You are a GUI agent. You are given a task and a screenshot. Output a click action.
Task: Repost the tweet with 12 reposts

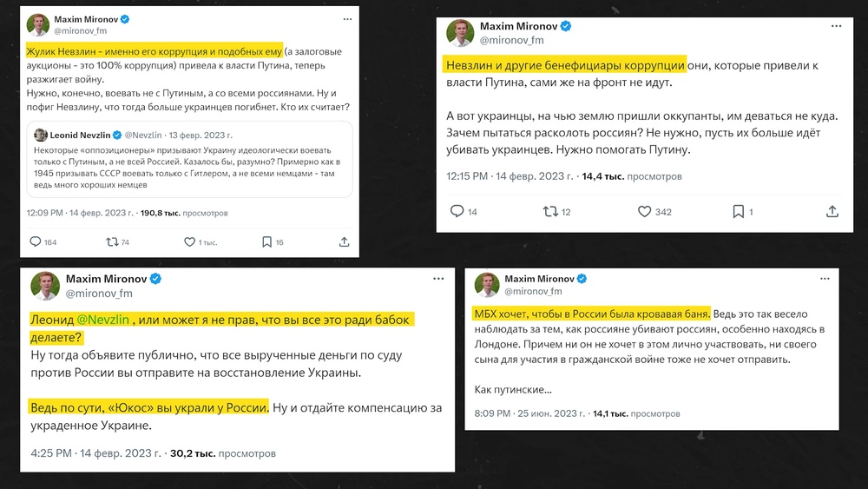[550, 211]
